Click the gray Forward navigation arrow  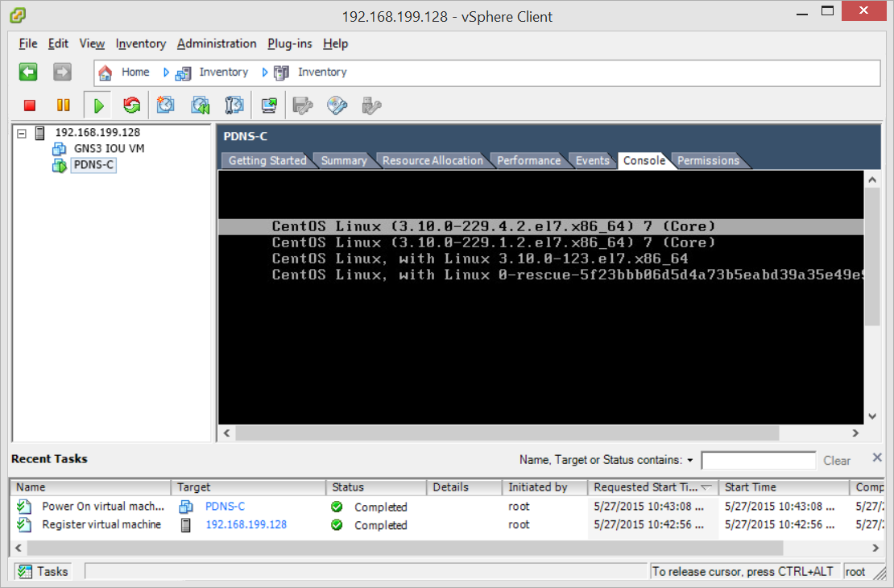(62, 72)
